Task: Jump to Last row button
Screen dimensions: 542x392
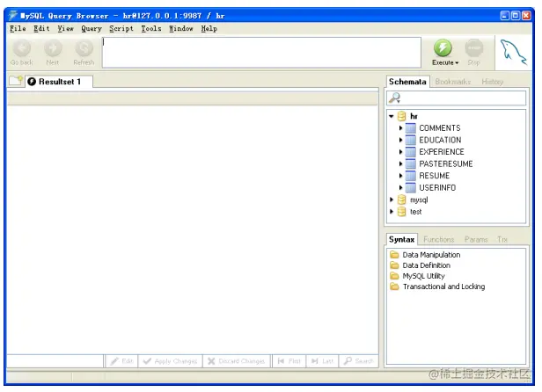Action: click(x=323, y=361)
